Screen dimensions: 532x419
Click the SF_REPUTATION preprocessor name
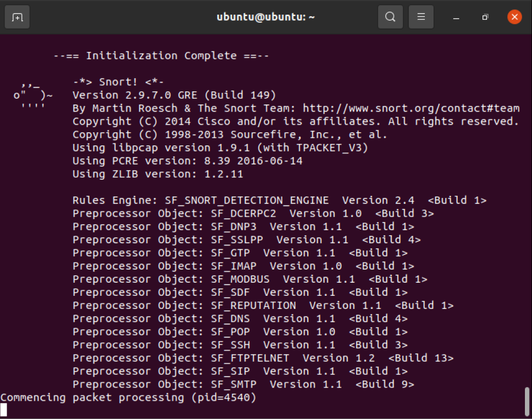(x=253, y=305)
